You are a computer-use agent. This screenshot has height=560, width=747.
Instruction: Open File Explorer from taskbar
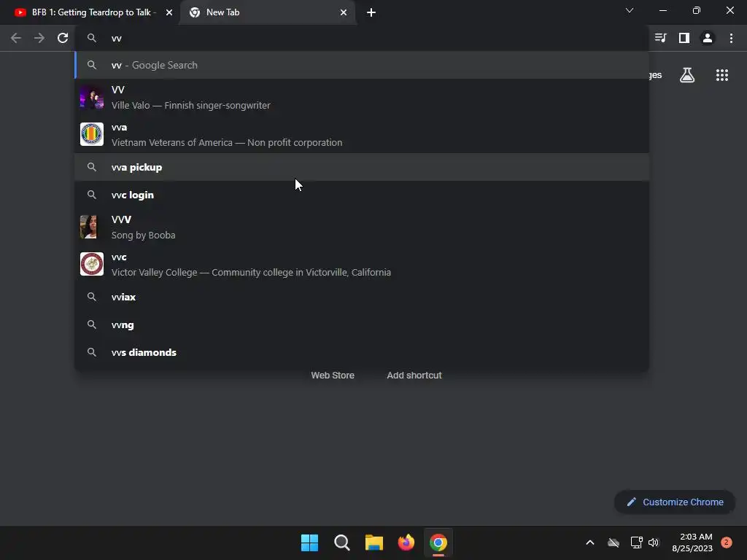[x=374, y=542]
